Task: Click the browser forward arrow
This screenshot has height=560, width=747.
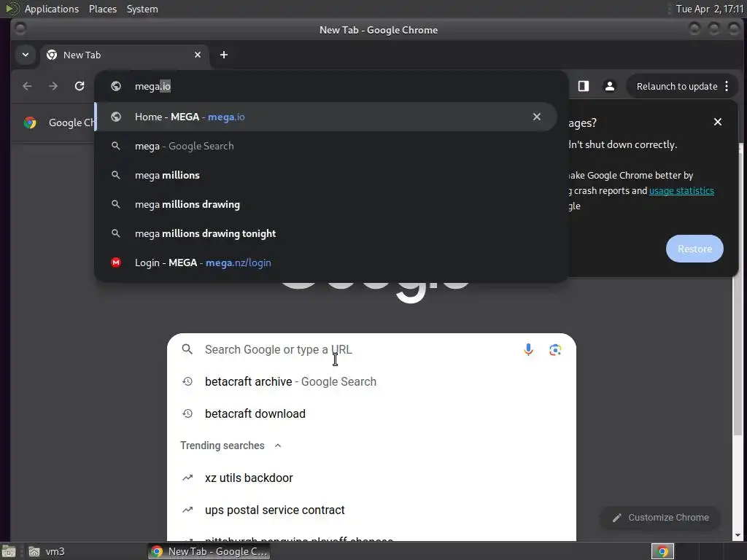Action: [x=53, y=86]
